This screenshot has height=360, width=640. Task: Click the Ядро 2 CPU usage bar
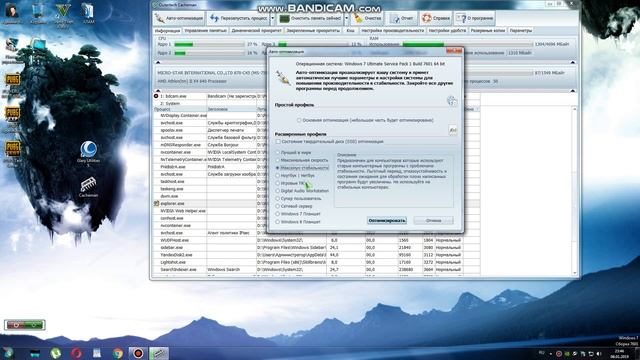tap(209, 53)
